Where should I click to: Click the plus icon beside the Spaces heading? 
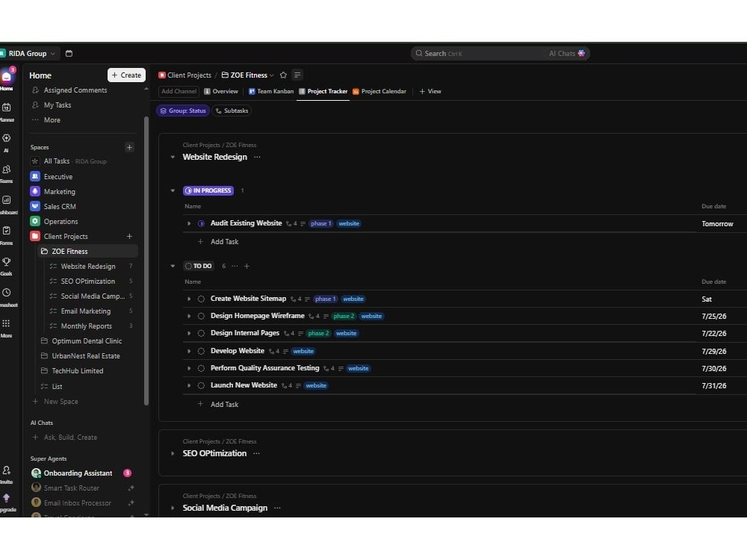point(129,147)
